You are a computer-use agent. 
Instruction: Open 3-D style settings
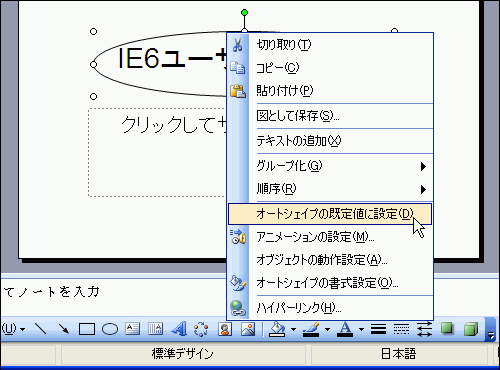[x=471, y=329]
